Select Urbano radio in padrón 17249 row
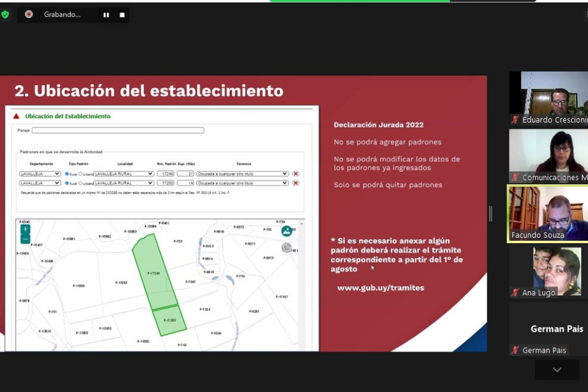588x392 pixels. pos(80,174)
